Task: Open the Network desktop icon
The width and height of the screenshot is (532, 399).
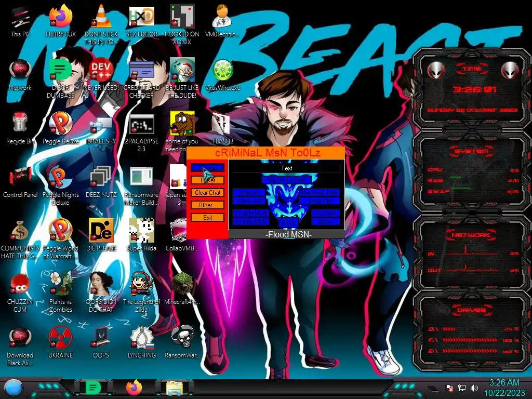Action: pyautogui.click(x=20, y=75)
